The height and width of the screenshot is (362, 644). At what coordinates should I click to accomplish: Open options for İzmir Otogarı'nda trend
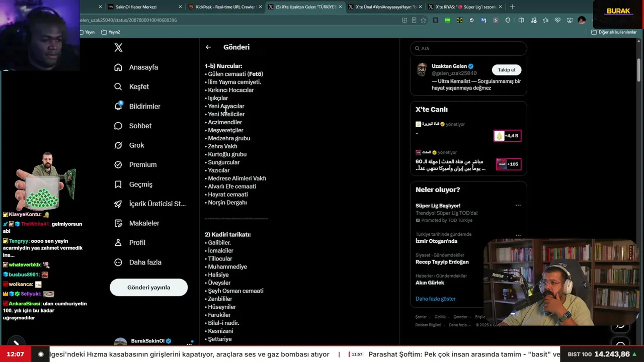pyautogui.click(x=518, y=235)
